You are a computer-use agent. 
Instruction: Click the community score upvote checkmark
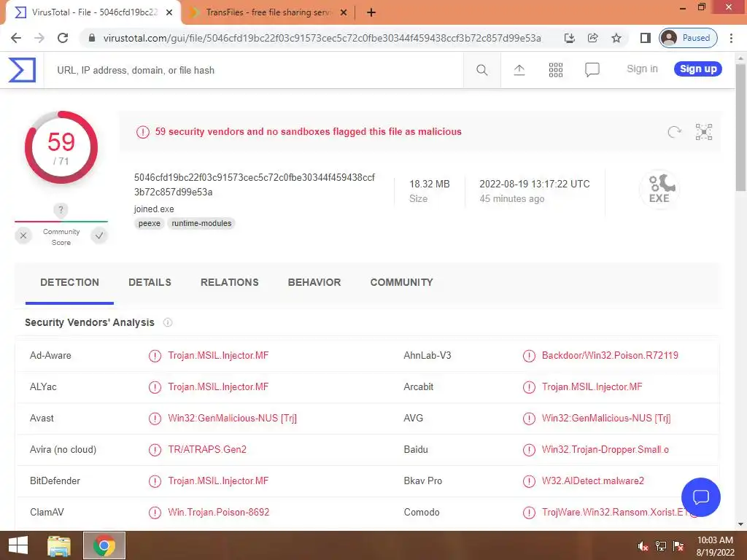pos(99,236)
